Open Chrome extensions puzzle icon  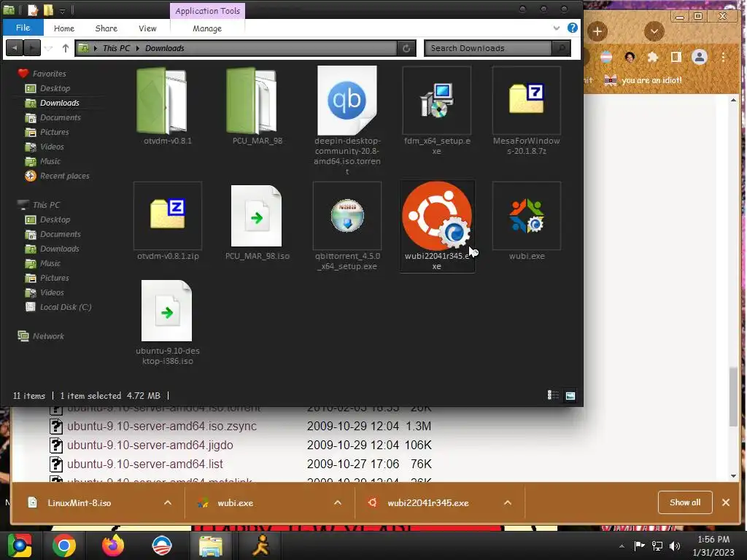pos(653,57)
